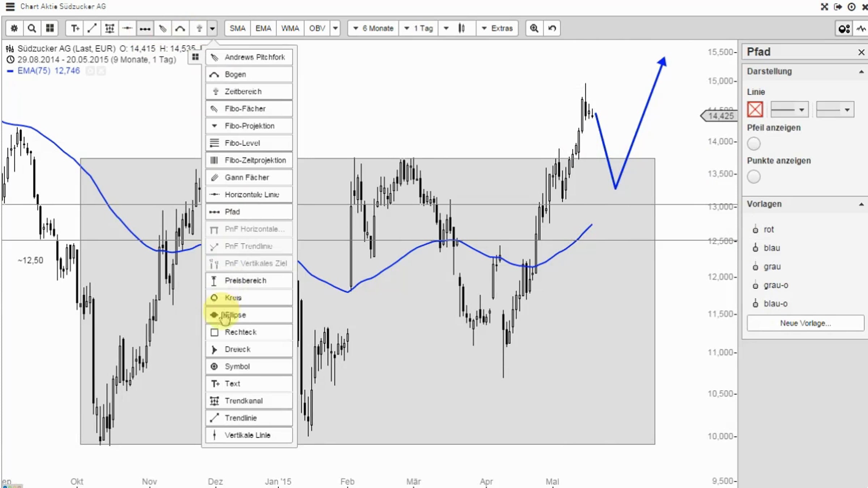Viewport: 868px width, 488px height.
Task: Click the red crossed line color swatch
Action: (755, 110)
